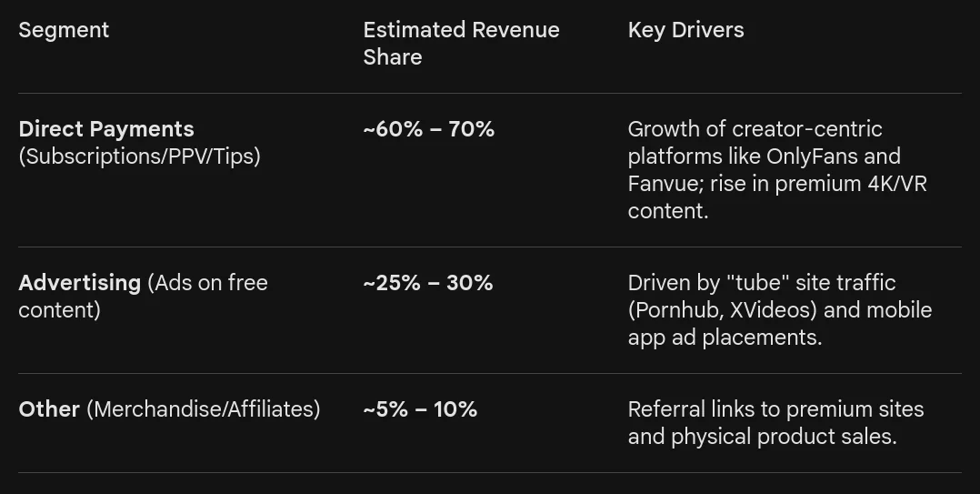Click the ~25% – 30% revenue value
The height and width of the screenshot is (494, 980).
pos(427,283)
